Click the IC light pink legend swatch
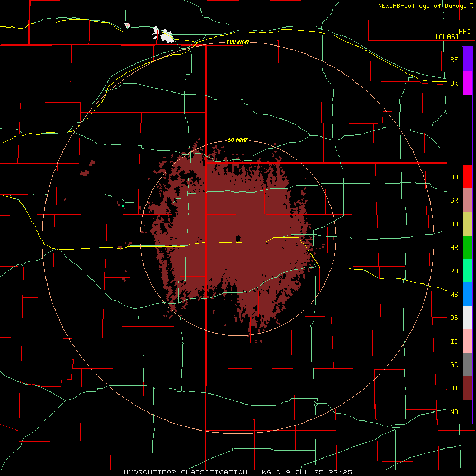The width and height of the screenshot is (476, 476). click(x=467, y=341)
